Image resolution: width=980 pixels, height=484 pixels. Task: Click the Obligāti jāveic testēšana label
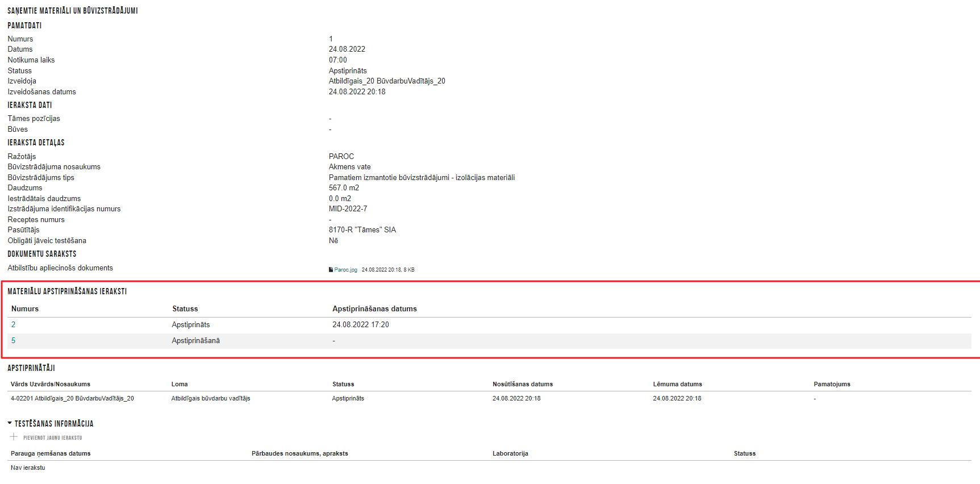47,241
